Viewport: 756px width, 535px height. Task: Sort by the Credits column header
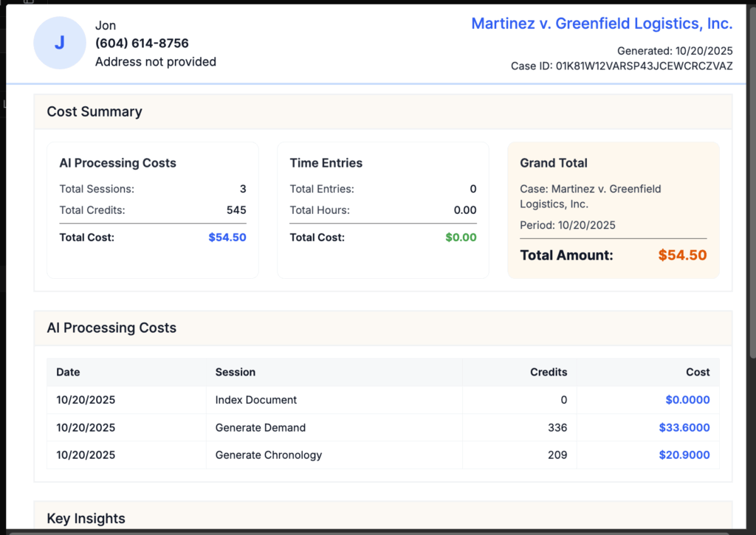point(549,372)
